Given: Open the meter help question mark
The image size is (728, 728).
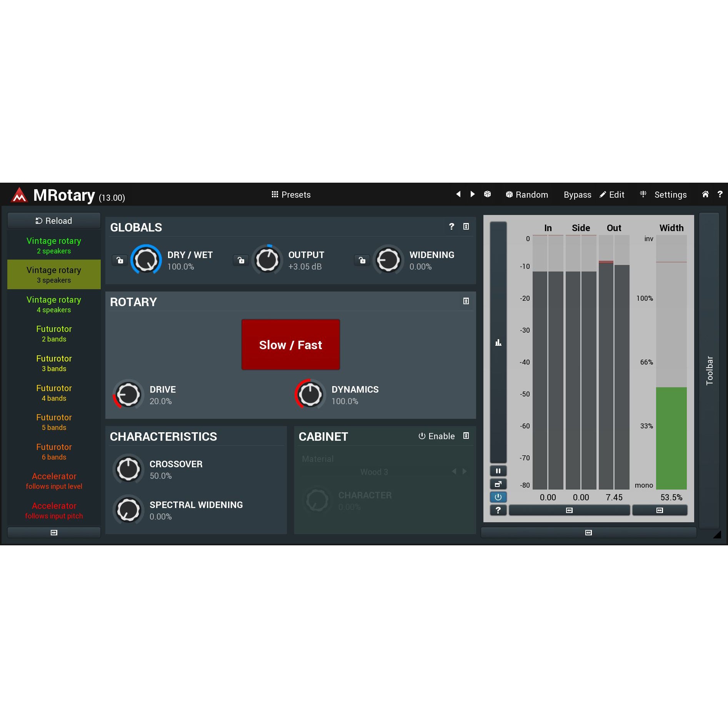Looking at the screenshot, I should (498, 510).
